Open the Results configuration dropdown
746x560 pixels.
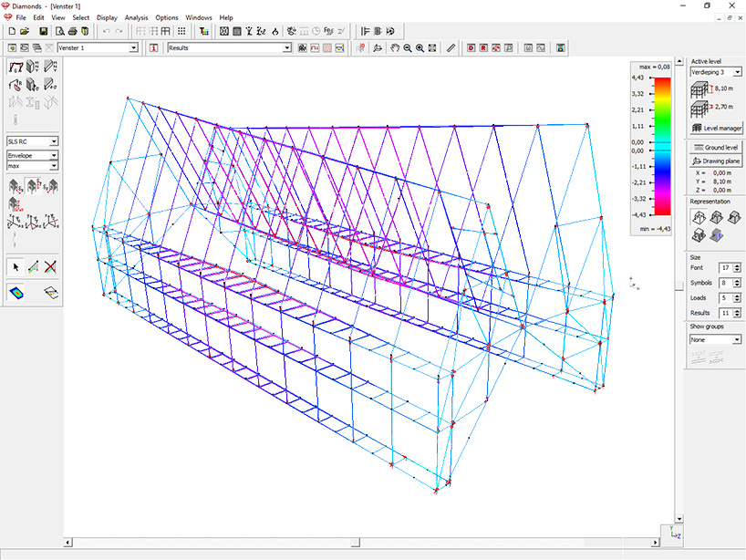pyautogui.click(x=287, y=47)
